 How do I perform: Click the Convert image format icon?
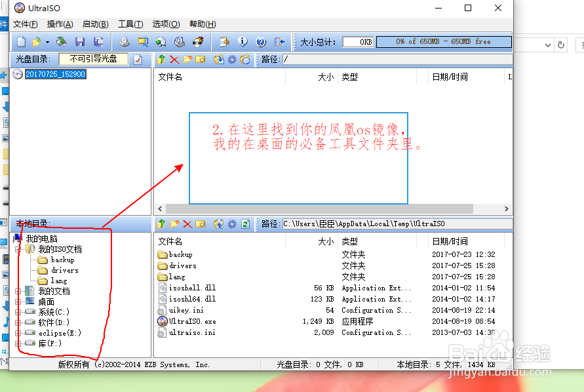pyautogui.click(x=143, y=42)
